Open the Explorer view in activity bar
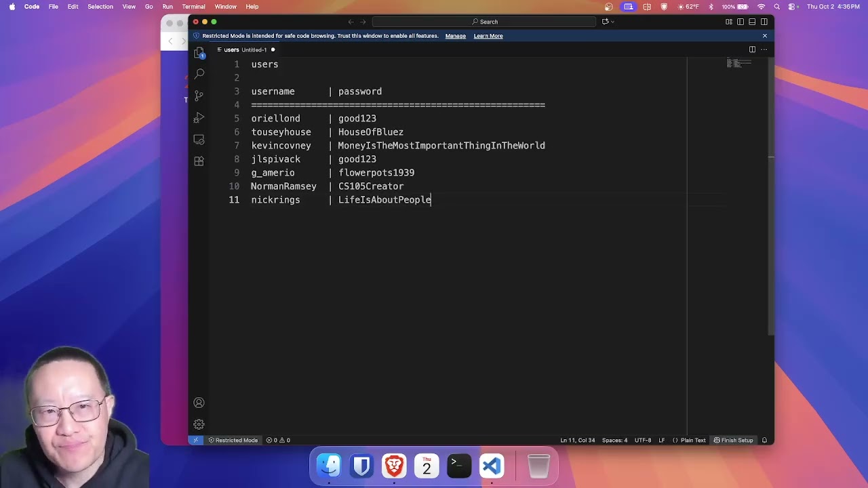Image resolution: width=868 pixels, height=488 pixels. click(x=199, y=52)
